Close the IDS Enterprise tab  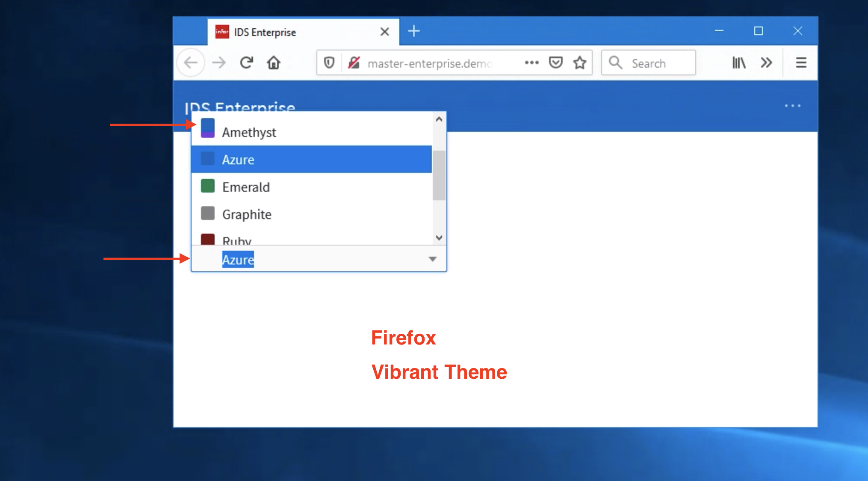(x=384, y=32)
